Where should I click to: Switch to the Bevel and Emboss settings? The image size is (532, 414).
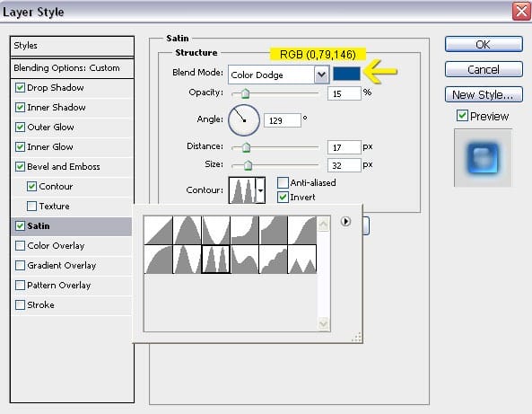click(x=64, y=167)
